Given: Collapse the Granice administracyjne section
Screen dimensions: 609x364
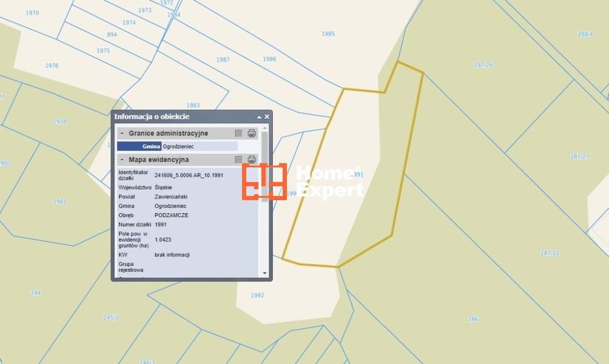Looking at the screenshot, I should [122, 133].
